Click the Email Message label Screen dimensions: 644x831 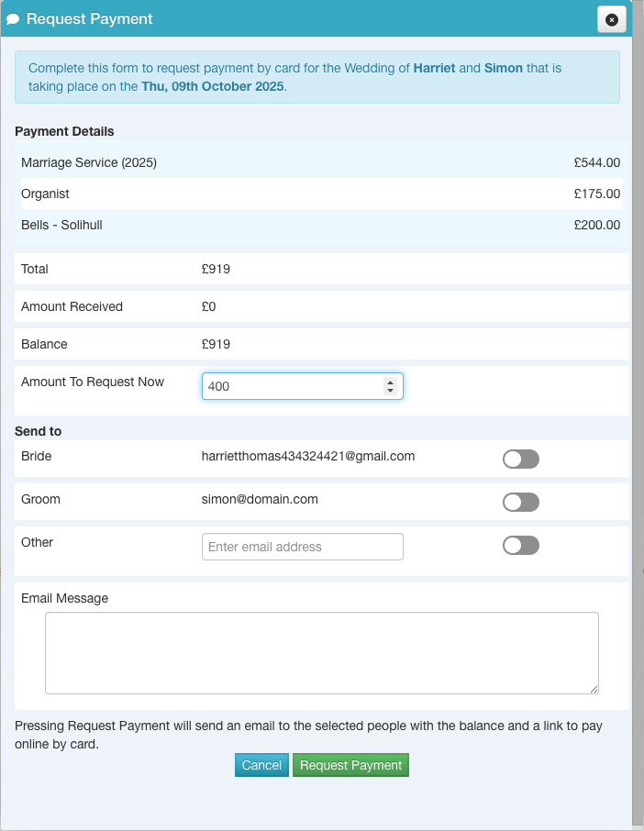tap(64, 598)
